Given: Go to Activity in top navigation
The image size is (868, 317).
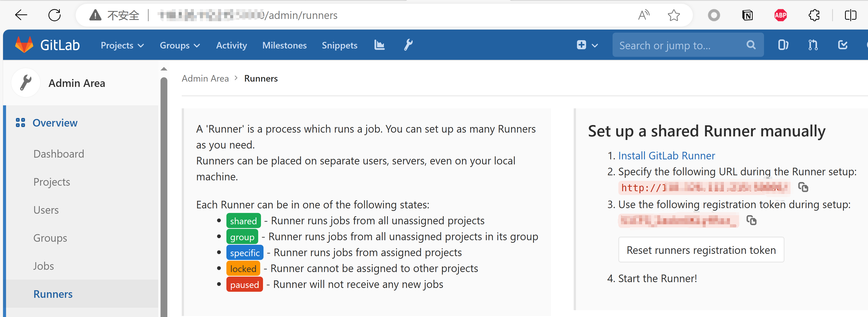Looking at the screenshot, I should pos(231,45).
